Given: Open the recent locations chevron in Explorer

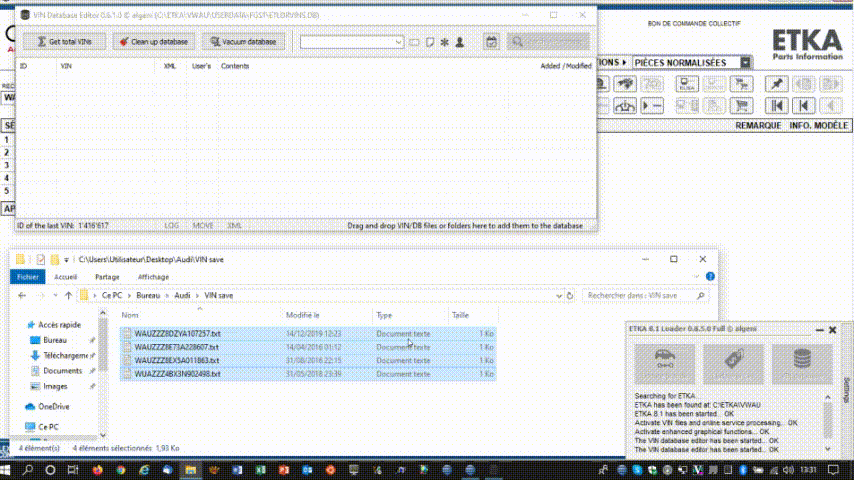Looking at the screenshot, I should pos(55,295).
